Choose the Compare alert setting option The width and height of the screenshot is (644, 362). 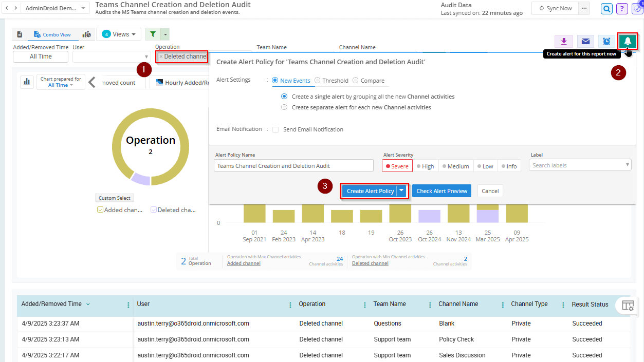tap(356, 80)
